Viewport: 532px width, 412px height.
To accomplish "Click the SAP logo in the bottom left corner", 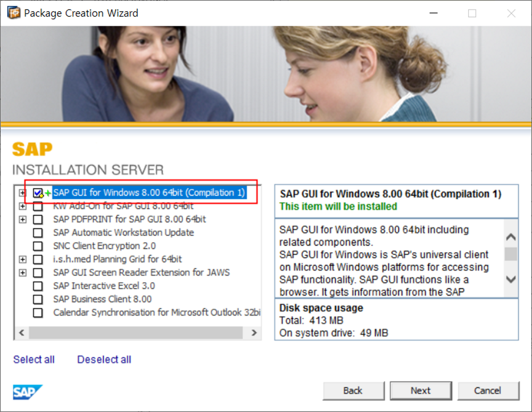I will point(28,392).
